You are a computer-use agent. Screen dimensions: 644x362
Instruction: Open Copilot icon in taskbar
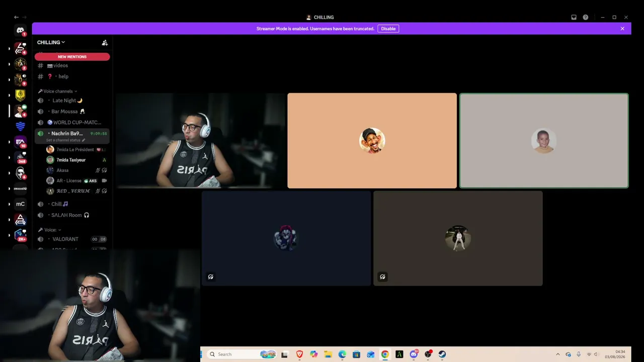click(313, 354)
